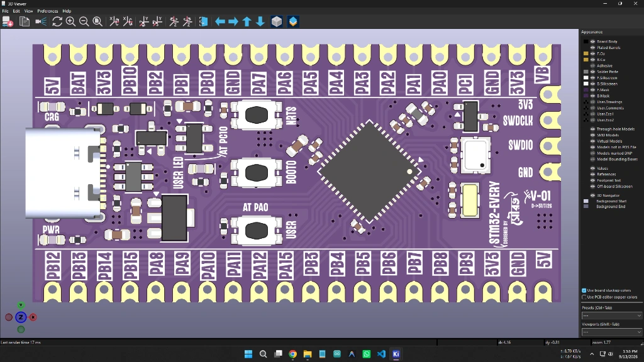
Task: Open Chrome from the taskbar
Action: [293, 354]
